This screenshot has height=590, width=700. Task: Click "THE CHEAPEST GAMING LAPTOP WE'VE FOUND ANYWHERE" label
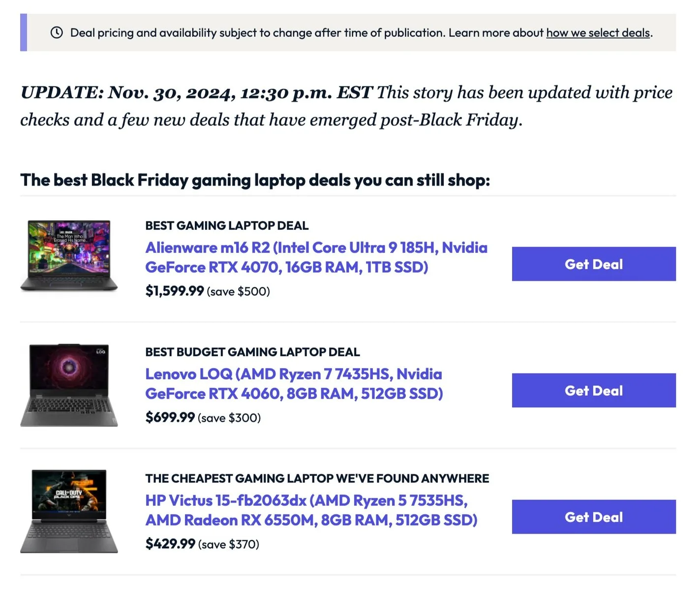pyautogui.click(x=317, y=478)
